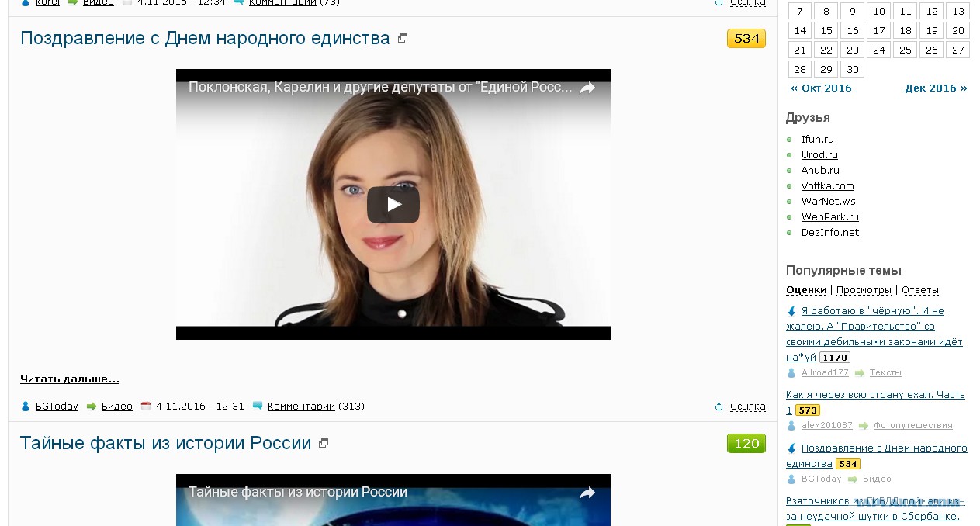Open topic Я работаю в чёрную
The width and height of the screenshot is (980, 526).
(874, 334)
